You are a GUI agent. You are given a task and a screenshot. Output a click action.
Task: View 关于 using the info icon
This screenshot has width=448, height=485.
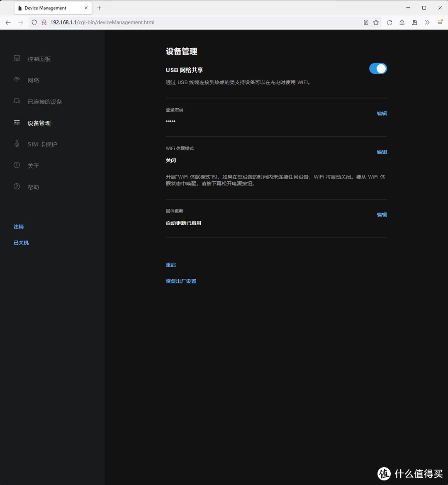pyautogui.click(x=17, y=165)
